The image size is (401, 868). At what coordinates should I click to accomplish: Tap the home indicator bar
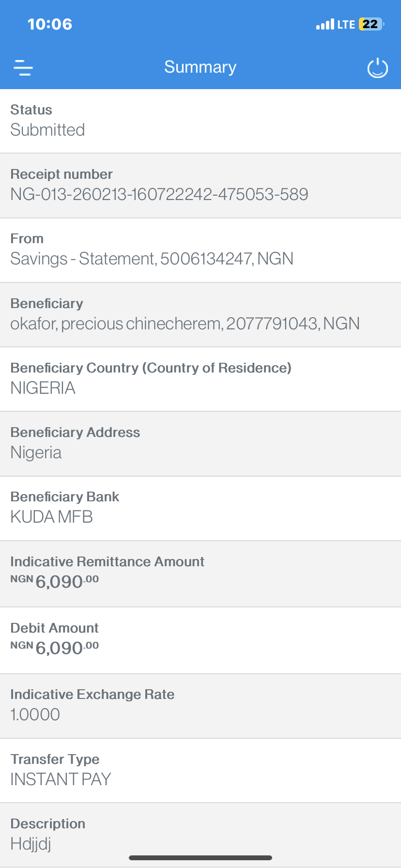coord(200,858)
